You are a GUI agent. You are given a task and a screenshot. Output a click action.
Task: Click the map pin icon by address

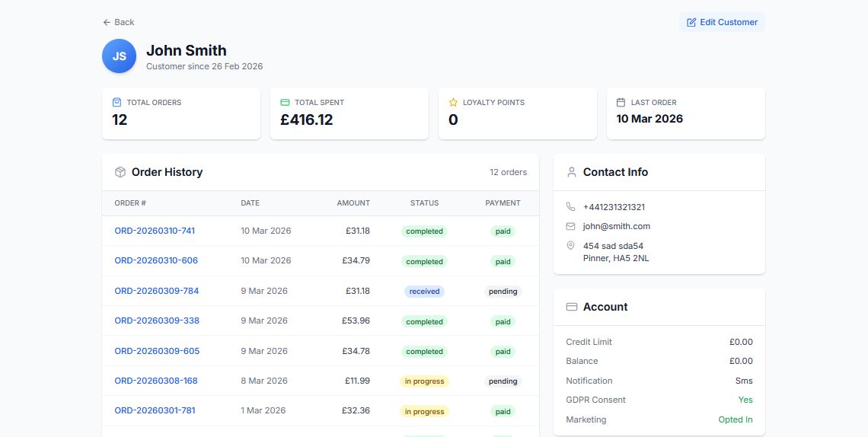[571, 246]
